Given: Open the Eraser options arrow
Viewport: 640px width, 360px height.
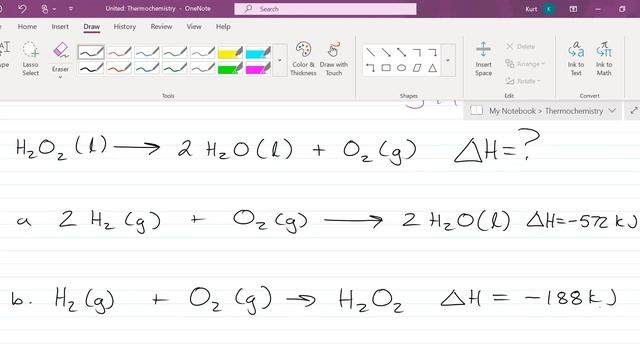Looking at the screenshot, I should 60,77.
